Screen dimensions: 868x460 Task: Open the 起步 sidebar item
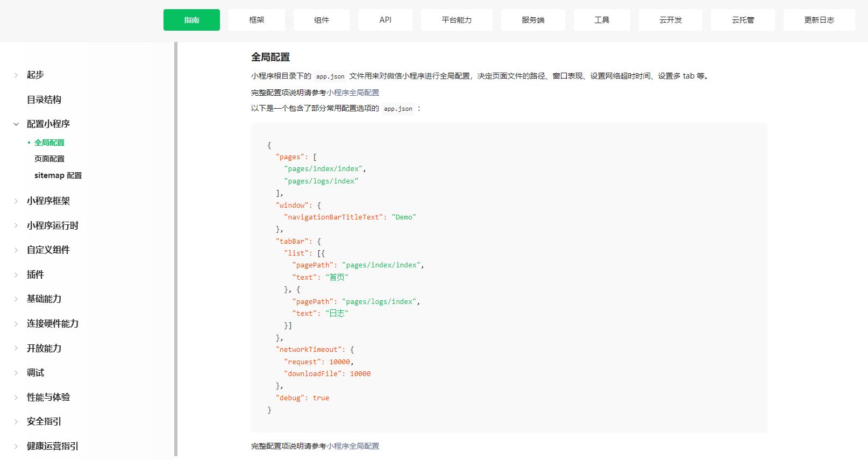pos(35,75)
